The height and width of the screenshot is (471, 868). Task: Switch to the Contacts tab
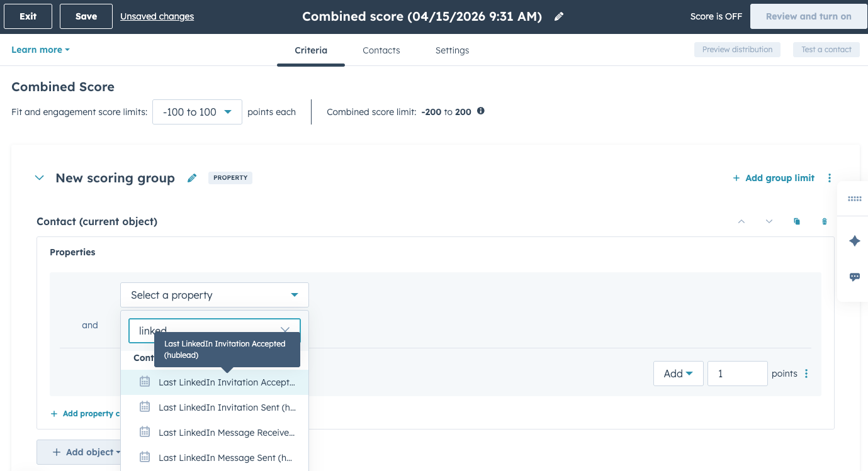(x=381, y=50)
